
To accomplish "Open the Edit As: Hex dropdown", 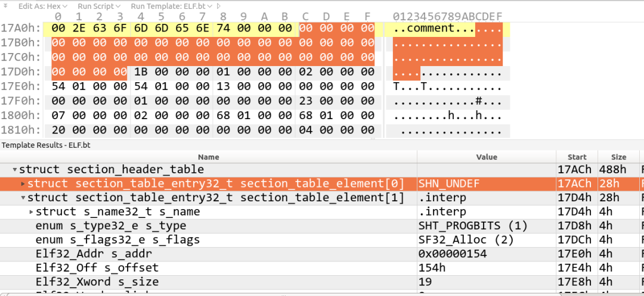I will pyautogui.click(x=42, y=5).
